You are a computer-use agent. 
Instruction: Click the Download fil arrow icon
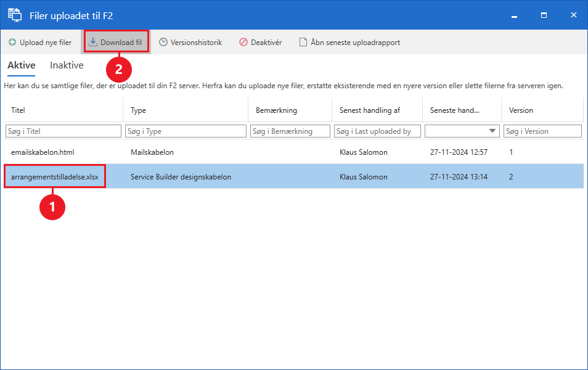[93, 43]
